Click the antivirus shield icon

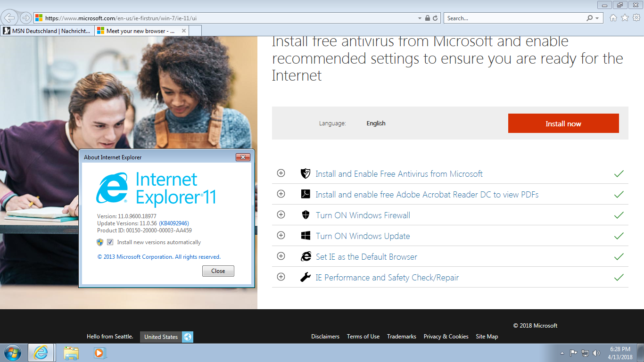[x=305, y=173]
